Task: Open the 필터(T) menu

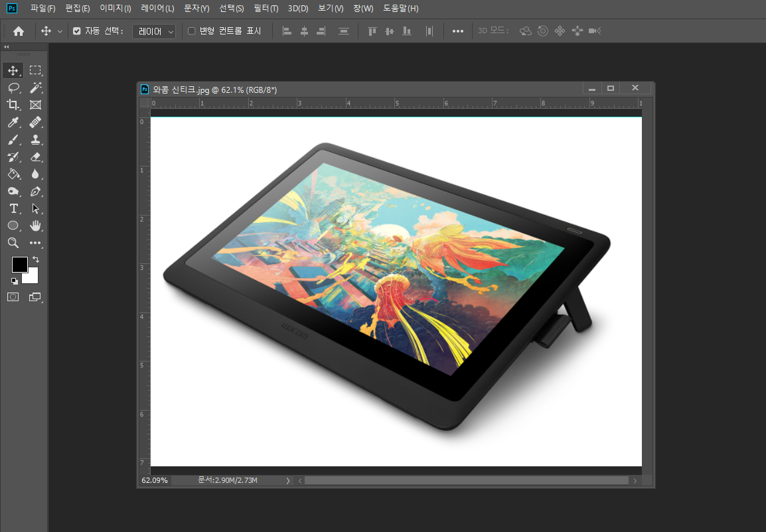Action: 266,9
